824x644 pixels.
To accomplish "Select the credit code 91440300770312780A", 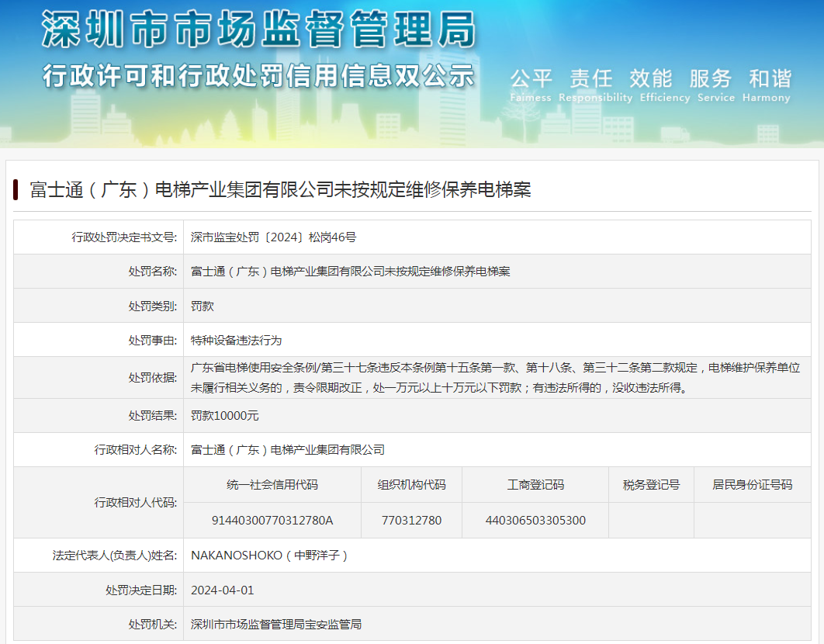I will point(272,521).
